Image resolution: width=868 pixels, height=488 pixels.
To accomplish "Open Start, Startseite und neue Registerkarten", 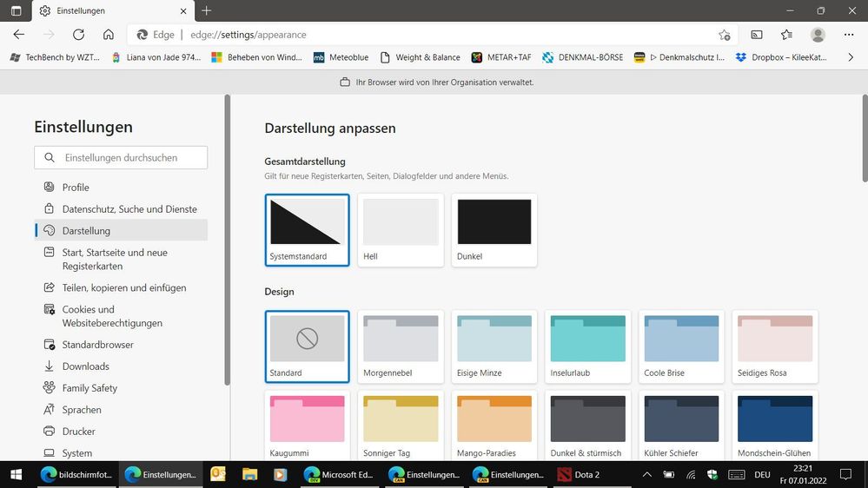I will click(122, 259).
